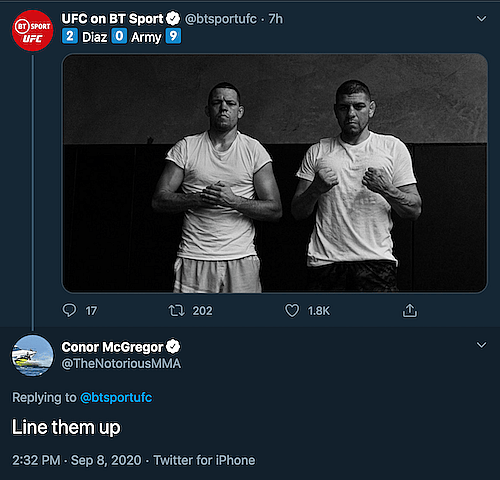
Task: Click the 7h timestamp on the tweet
Action: [x=276, y=19]
